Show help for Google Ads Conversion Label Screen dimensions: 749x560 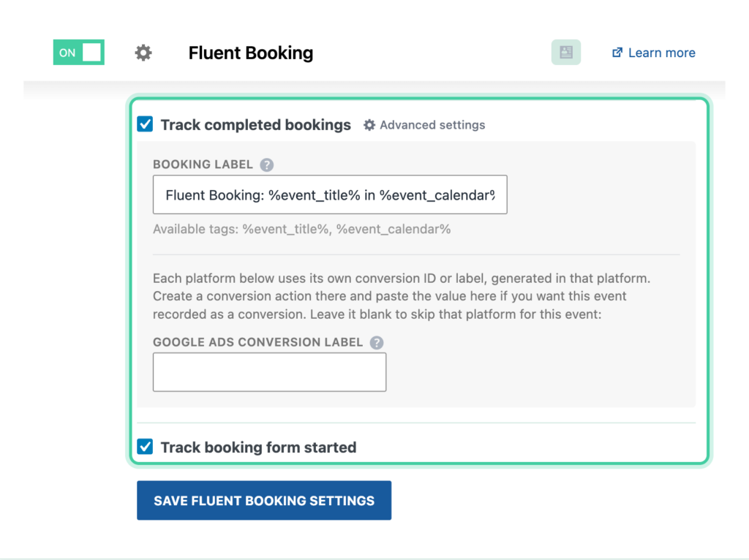tap(377, 343)
